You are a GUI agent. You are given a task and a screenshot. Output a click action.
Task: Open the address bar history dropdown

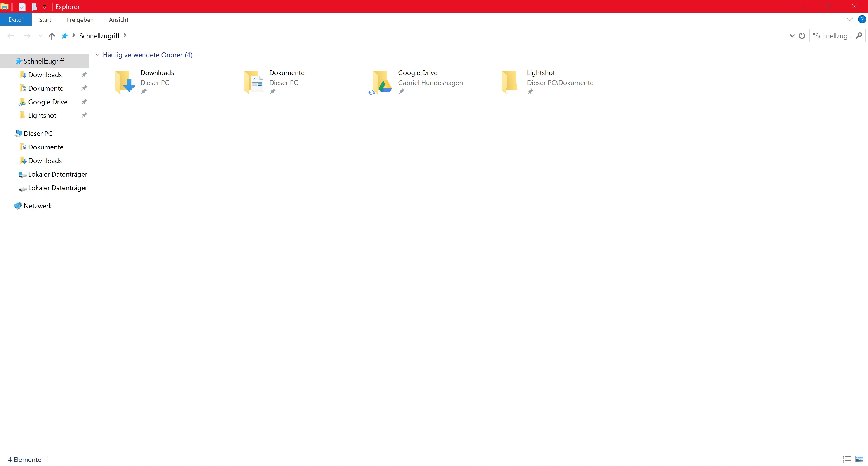point(792,36)
